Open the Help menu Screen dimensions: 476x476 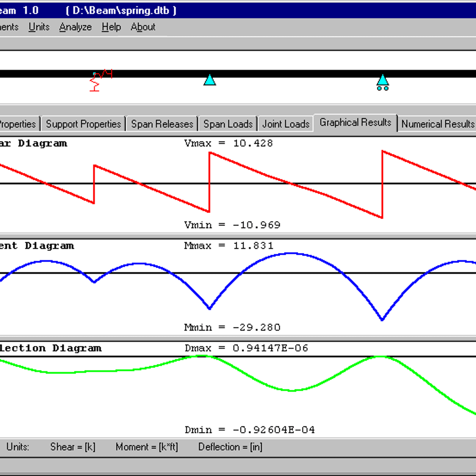pos(111,27)
